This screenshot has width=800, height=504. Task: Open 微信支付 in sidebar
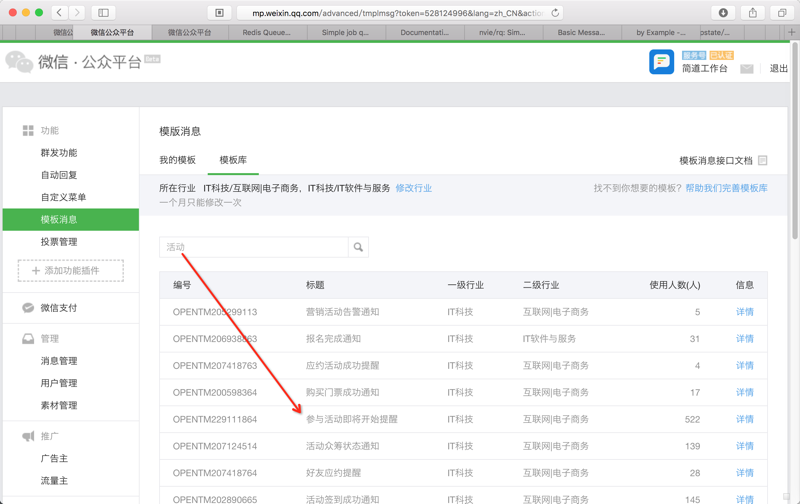pos(59,308)
